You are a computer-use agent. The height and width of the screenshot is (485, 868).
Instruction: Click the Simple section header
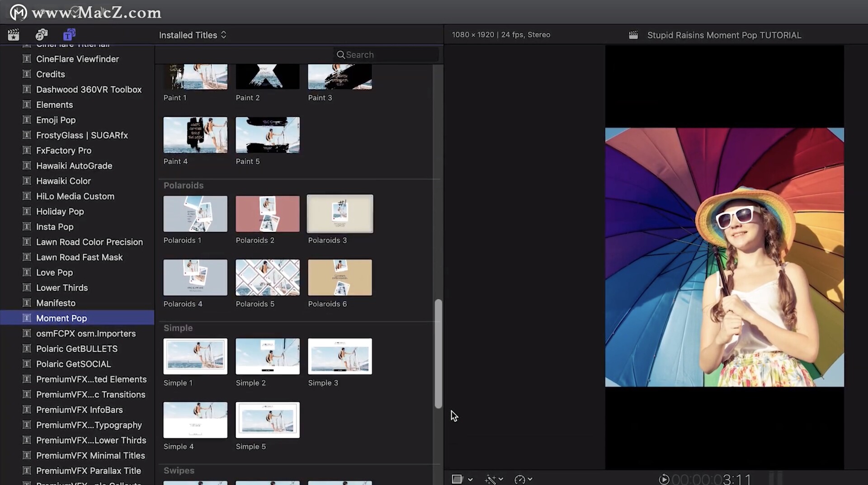(178, 328)
